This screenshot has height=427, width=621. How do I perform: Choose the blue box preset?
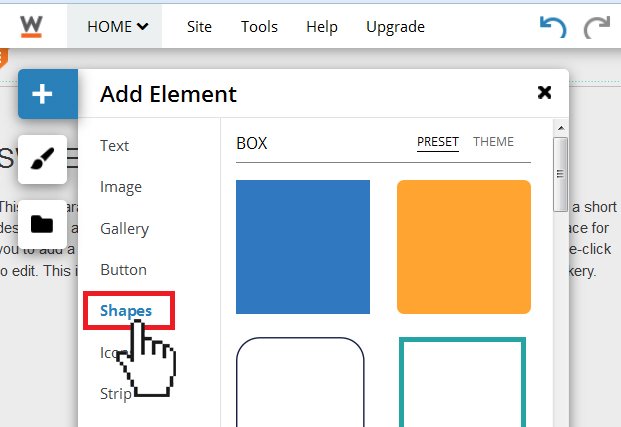pos(303,247)
